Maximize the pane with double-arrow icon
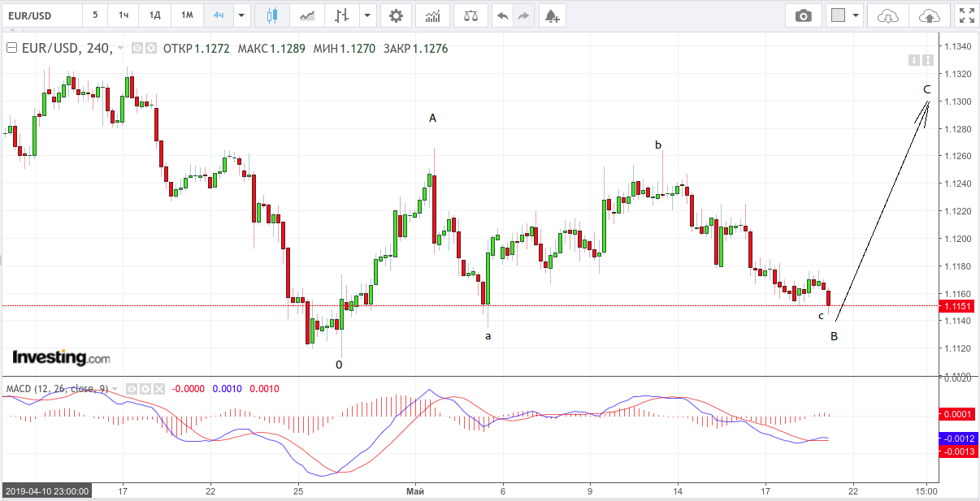 click(926, 60)
